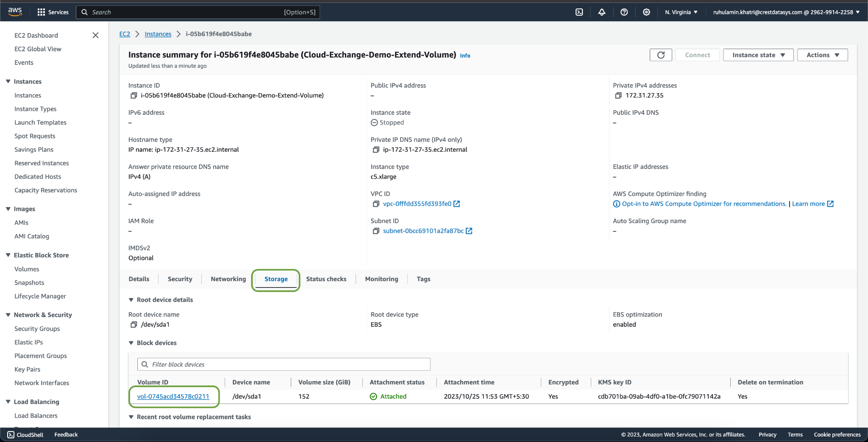Open the Status checks tab
This screenshot has height=442, width=868.
coord(326,279)
